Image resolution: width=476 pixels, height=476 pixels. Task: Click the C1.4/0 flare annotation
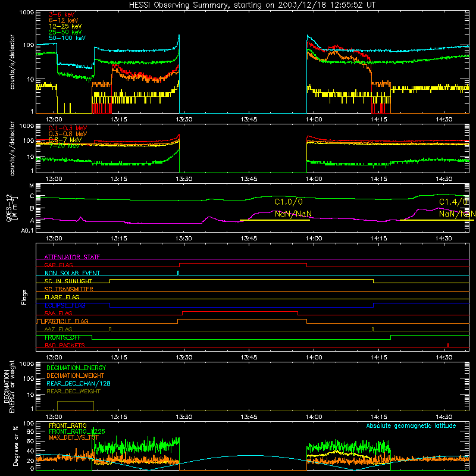coord(453,202)
